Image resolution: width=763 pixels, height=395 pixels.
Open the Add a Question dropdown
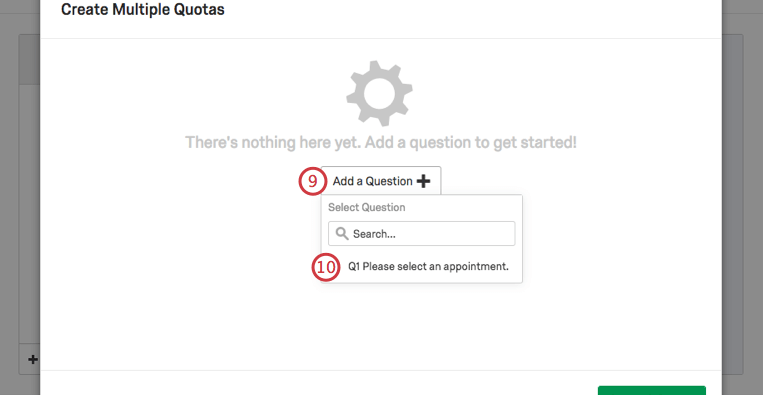click(381, 181)
